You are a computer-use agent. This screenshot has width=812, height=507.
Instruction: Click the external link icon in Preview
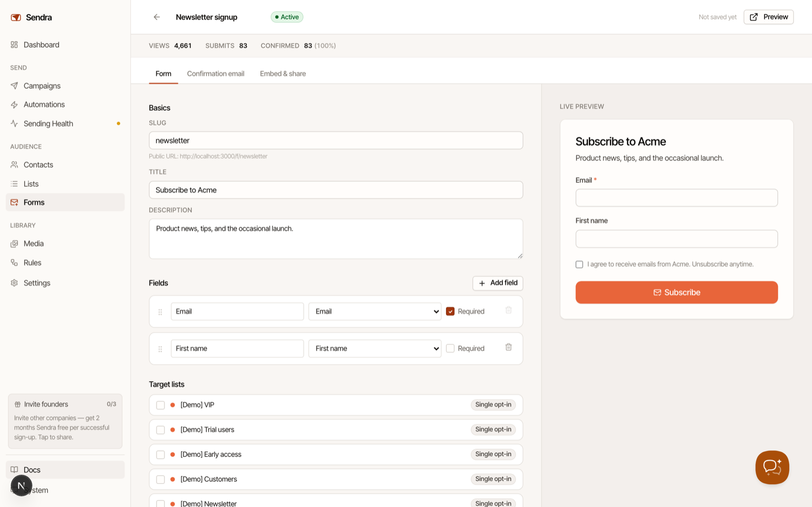click(x=754, y=17)
